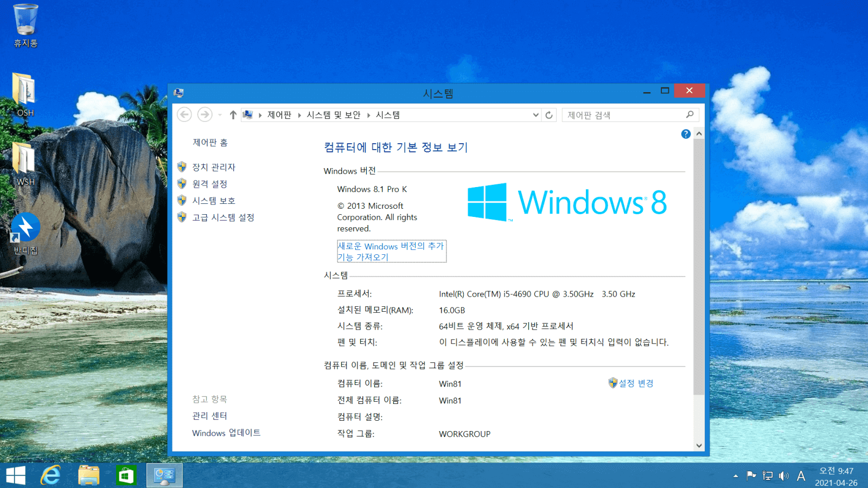The height and width of the screenshot is (488, 868).
Task: Show hidden tray icons arrow
Action: pyautogui.click(x=736, y=476)
